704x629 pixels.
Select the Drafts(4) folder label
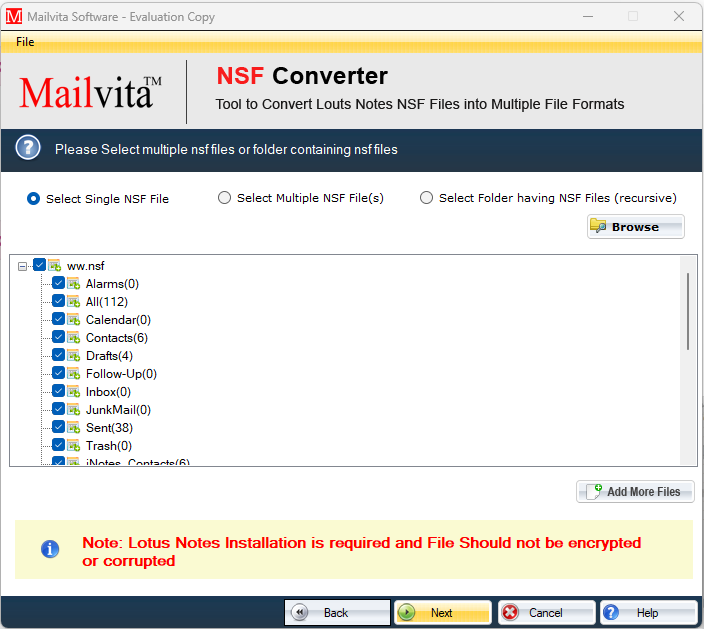tap(109, 356)
